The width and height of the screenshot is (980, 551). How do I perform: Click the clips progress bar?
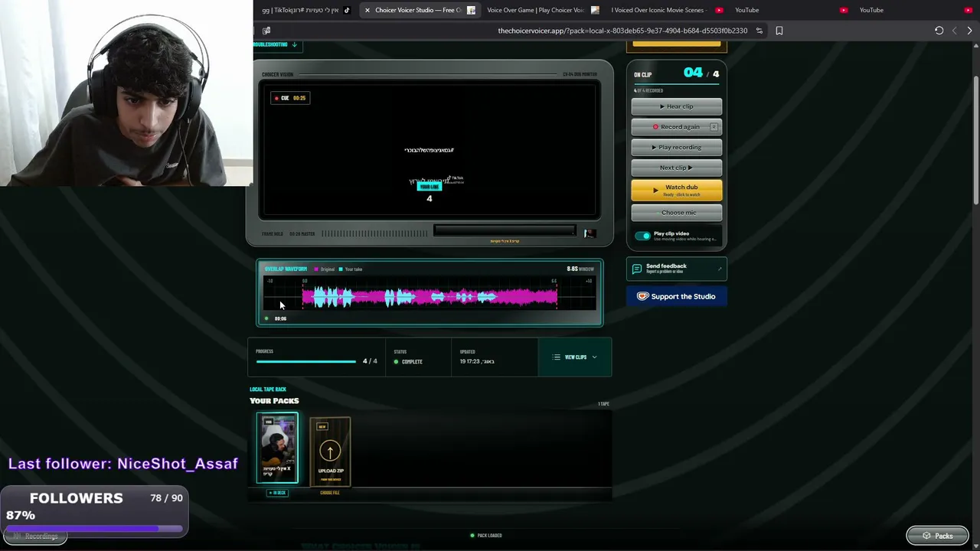306,361
